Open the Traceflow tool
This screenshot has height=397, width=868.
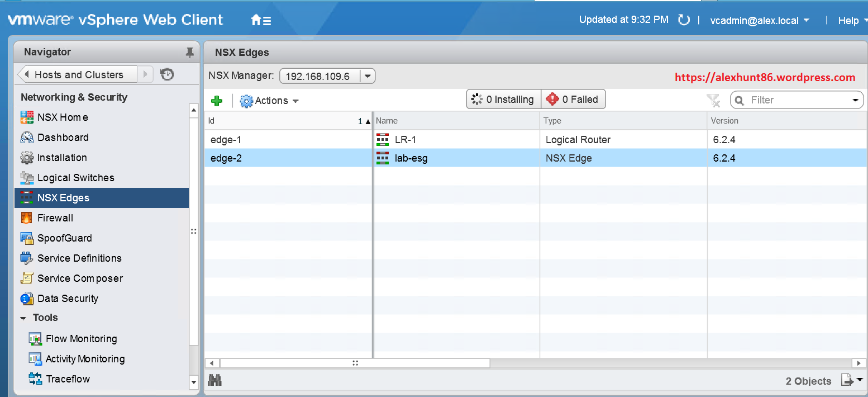pos(66,379)
